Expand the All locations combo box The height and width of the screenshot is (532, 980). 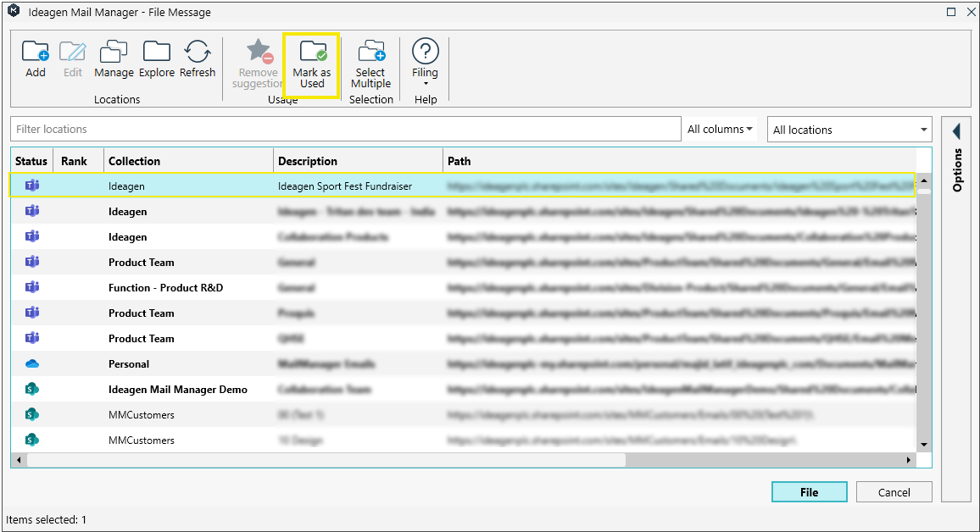(x=923, y=130)
